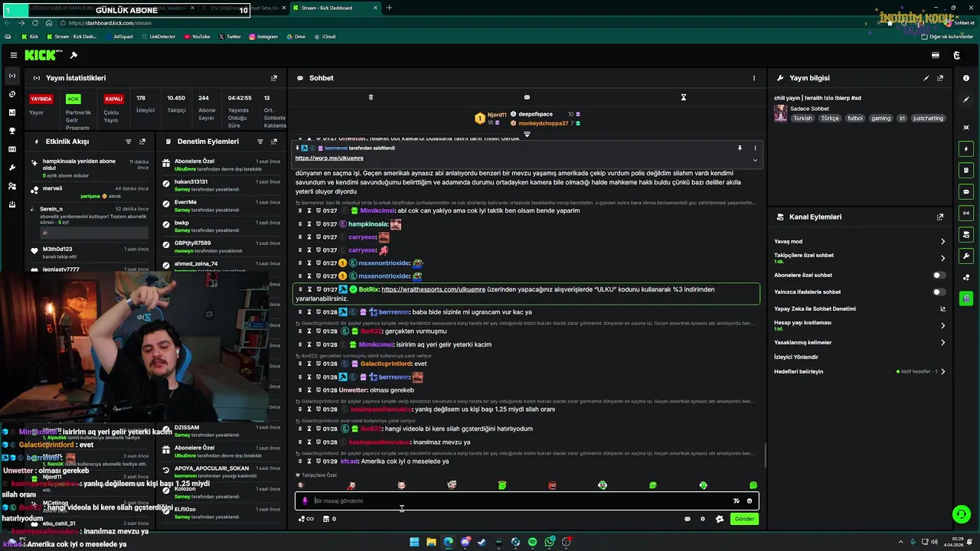Click the chat bubble icon atop Sohbet

(x=527, y=97)
